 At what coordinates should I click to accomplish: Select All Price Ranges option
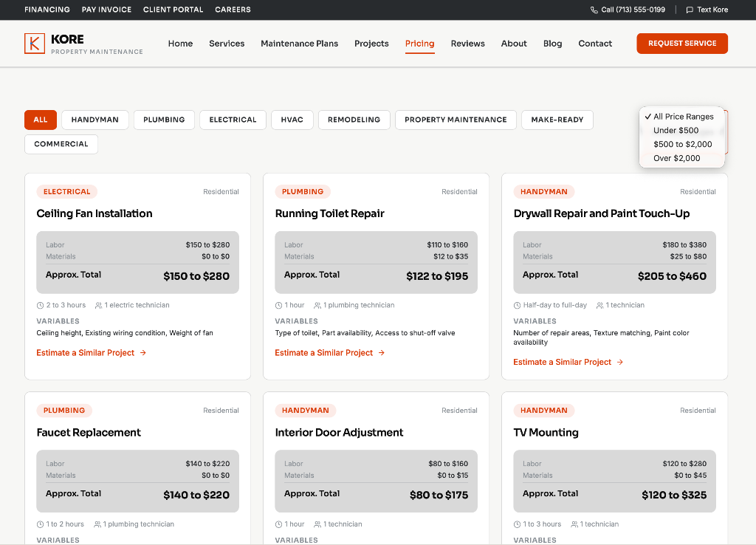tap(681, 116)
